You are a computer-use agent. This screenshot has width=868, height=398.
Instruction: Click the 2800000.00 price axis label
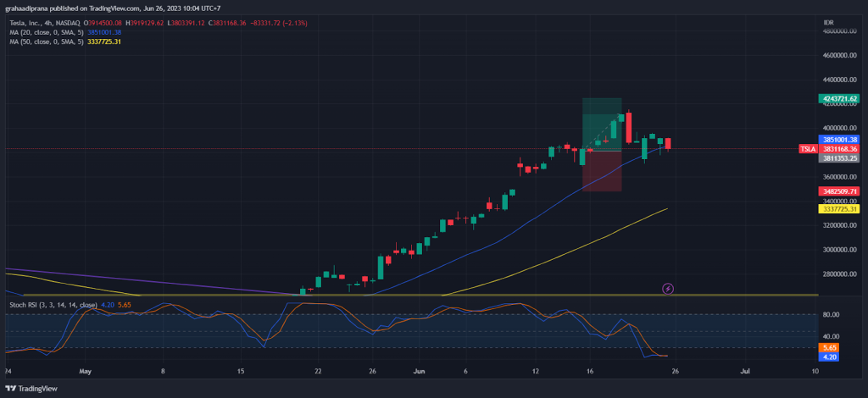click(842, 274)
